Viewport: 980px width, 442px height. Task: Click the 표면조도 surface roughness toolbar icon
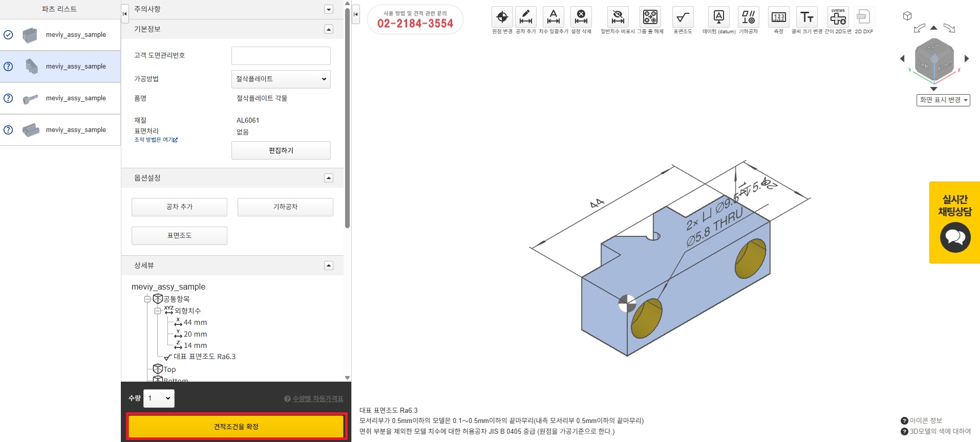(x=682, y=17)
